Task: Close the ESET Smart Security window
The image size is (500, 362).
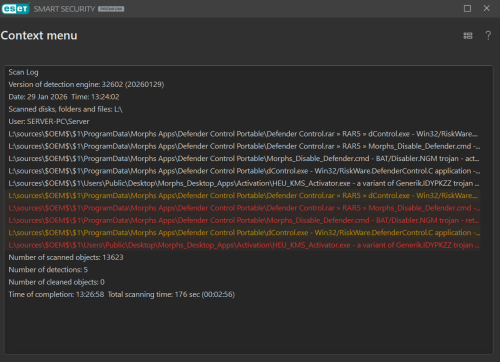Action: point(487,8)
